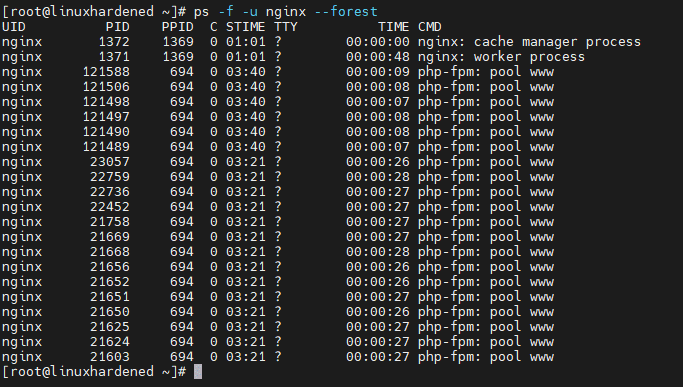Viewport: 683px width, 387px height.
Task: Click the STIME column header
Action: click(246, 27)
